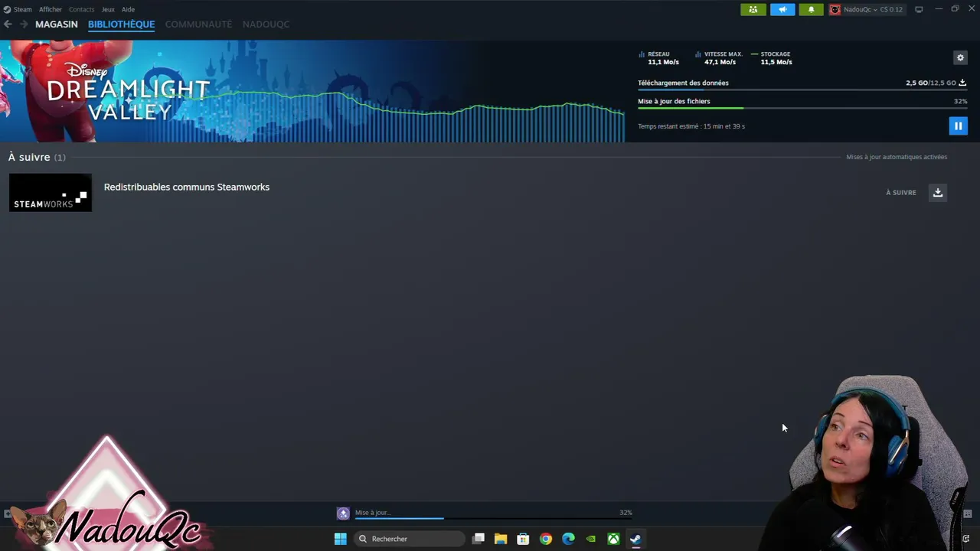Go back with the left arrow
The width and height of the screenshot is (980, 551).
(8, 24)
